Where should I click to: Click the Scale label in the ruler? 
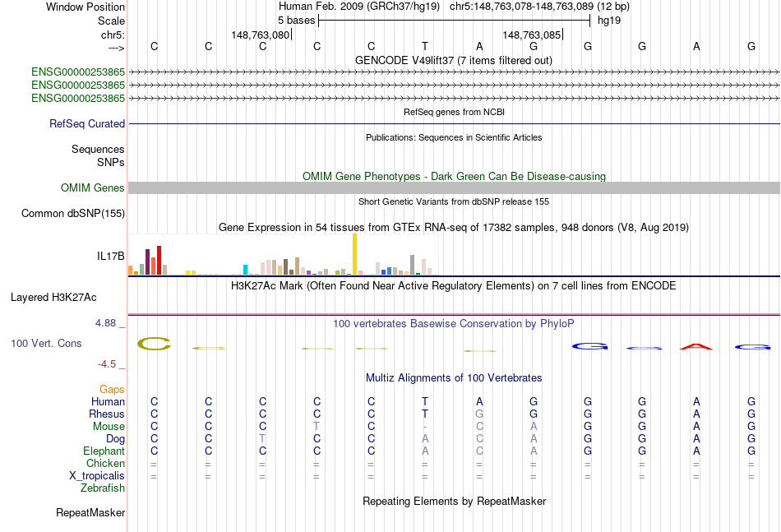(x=111, y=21)
